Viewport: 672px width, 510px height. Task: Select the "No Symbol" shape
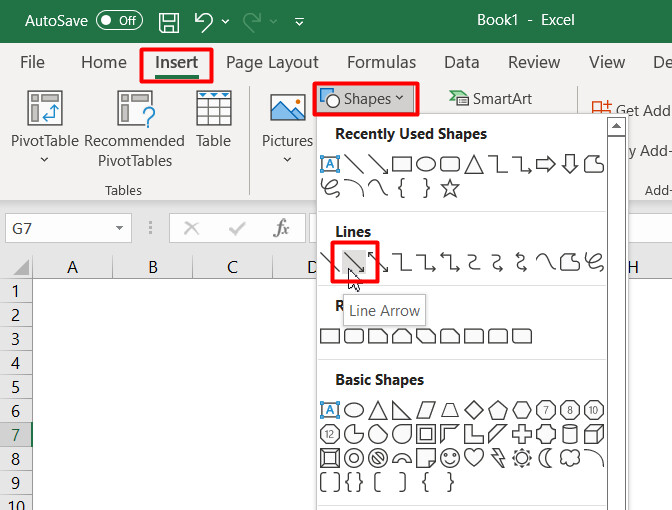point(378,458)
